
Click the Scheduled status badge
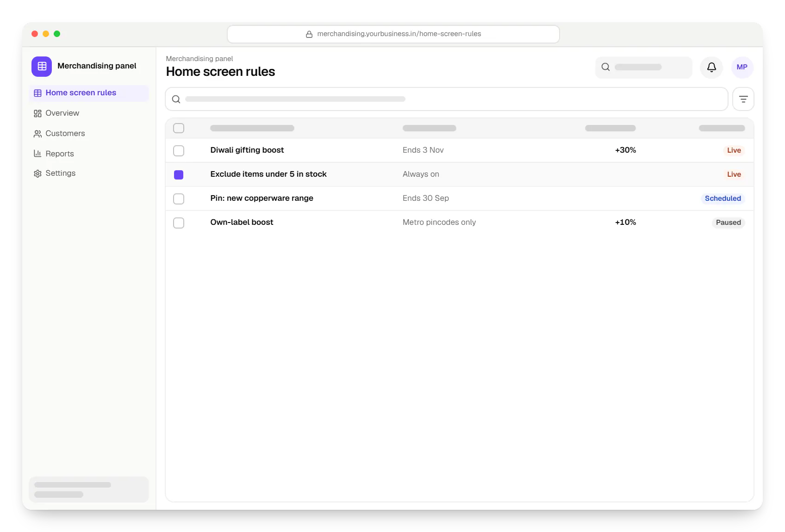pyautogui.click(x=723, y=198)
